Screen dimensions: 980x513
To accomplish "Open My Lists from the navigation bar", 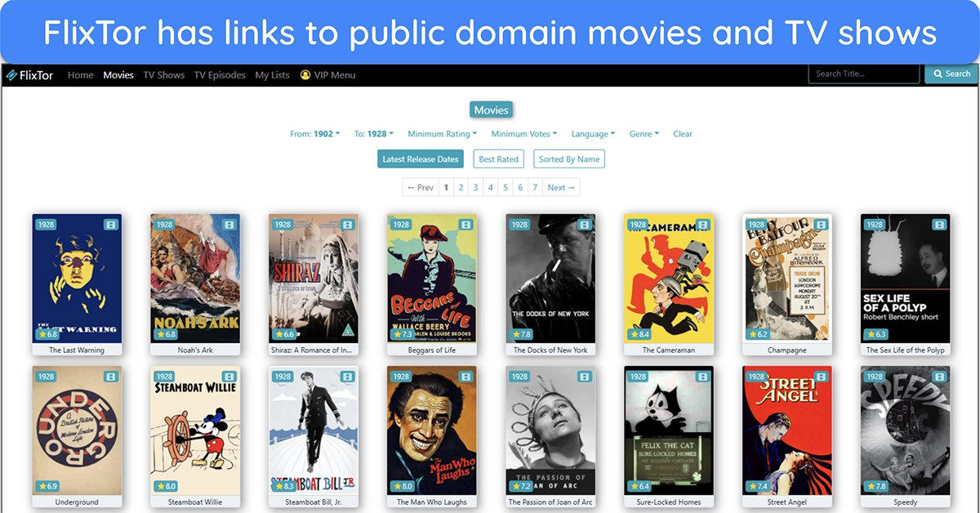I will coord(272,74).
